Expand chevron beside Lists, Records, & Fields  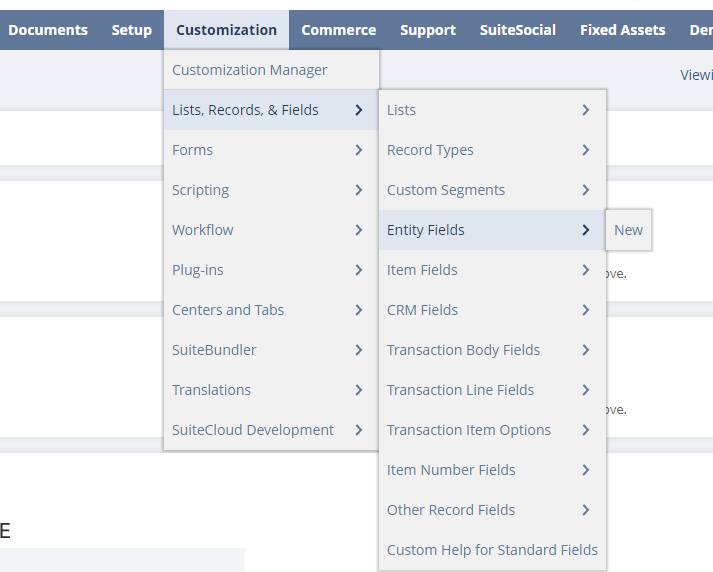(x=359, y=110)
